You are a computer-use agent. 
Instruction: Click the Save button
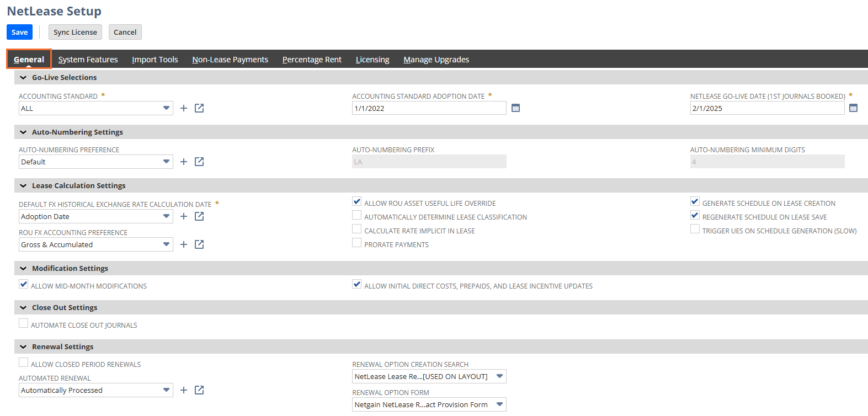pyautogui.click(x=19, y=32)
